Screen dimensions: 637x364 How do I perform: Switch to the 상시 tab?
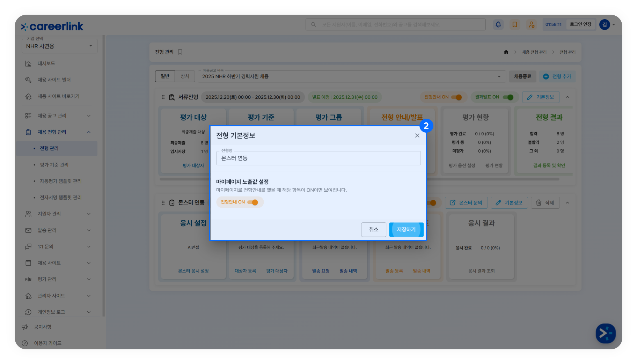tap(185, 76)
